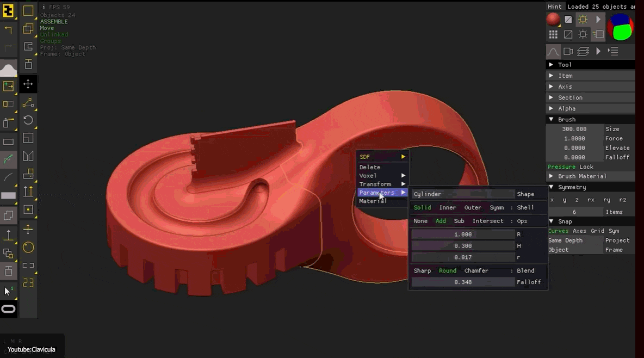
Task: Open the SDF submenu
Action: click(382, 157)
